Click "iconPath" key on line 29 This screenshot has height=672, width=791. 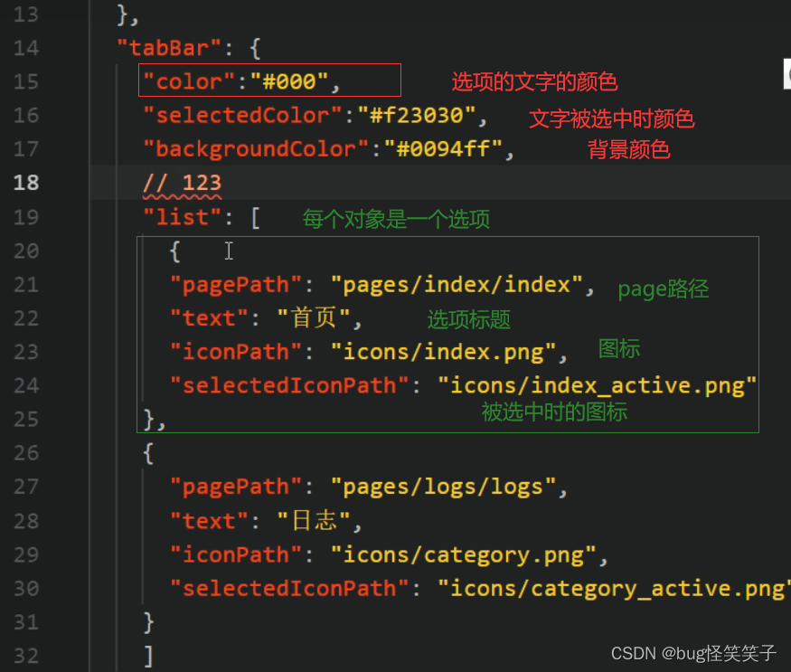[236, 554]
